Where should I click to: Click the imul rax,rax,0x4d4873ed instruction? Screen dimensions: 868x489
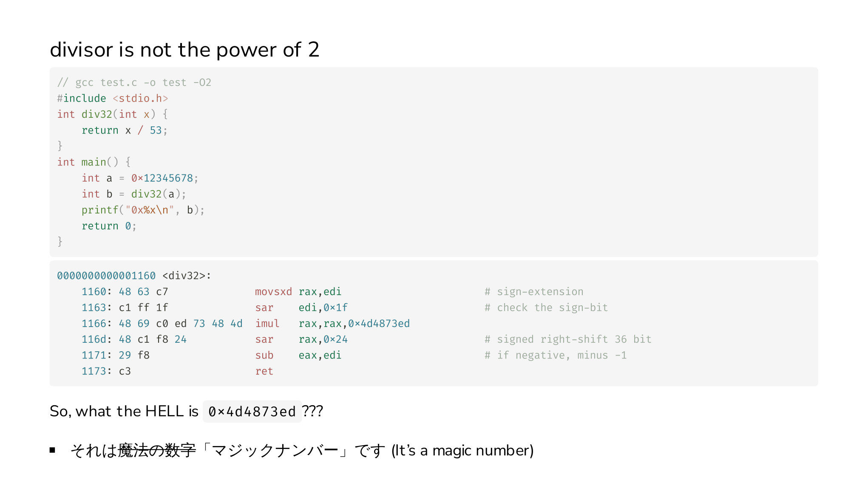[332, 324]
